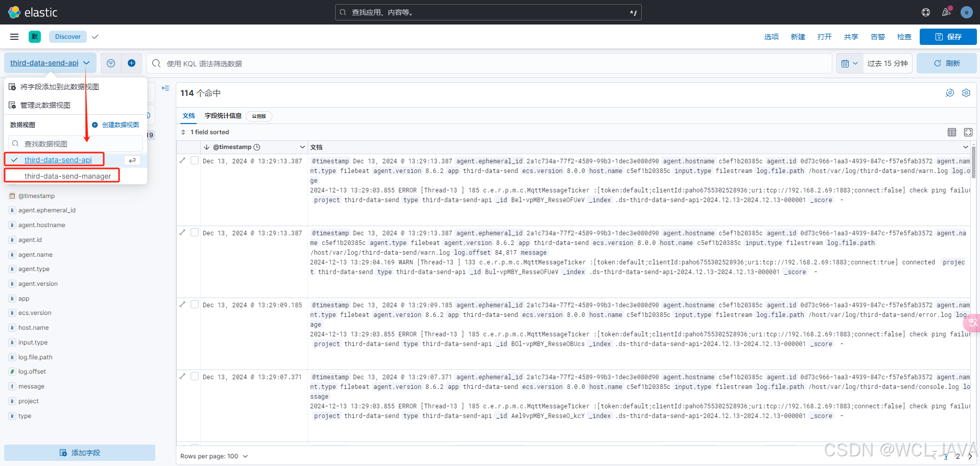The image size is (980, 466).
Task: Go to next results page arrow
Action: [x=970, y=456]
